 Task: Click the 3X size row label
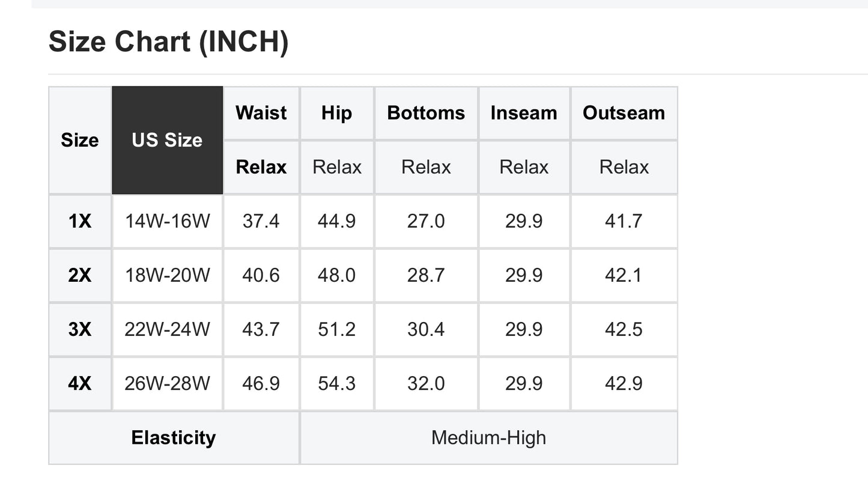80,329
